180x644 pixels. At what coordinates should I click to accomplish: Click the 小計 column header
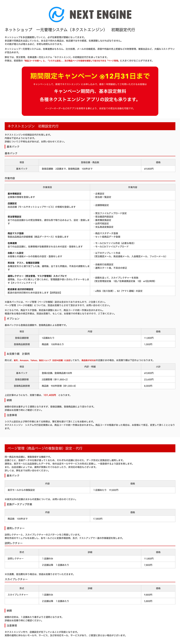click(158, 367)
